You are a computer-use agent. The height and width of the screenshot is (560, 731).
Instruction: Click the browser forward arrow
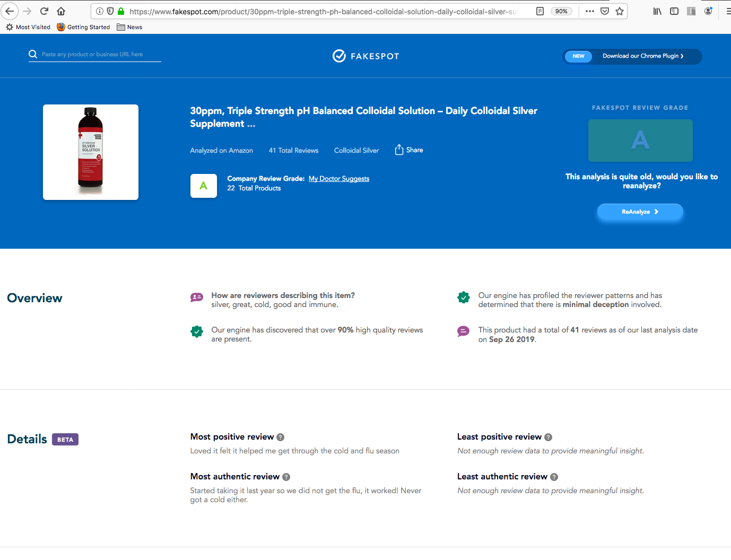click(27, 11)
